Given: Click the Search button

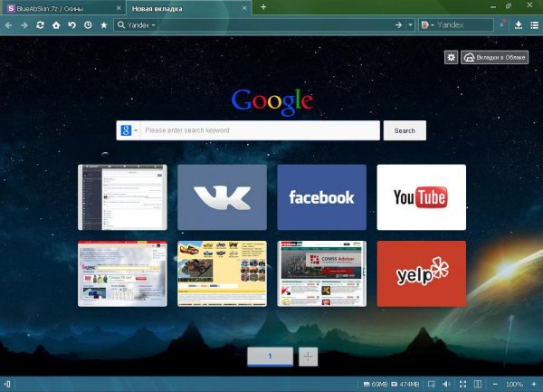Looking at the screenshot, I should tap(405, 130).
